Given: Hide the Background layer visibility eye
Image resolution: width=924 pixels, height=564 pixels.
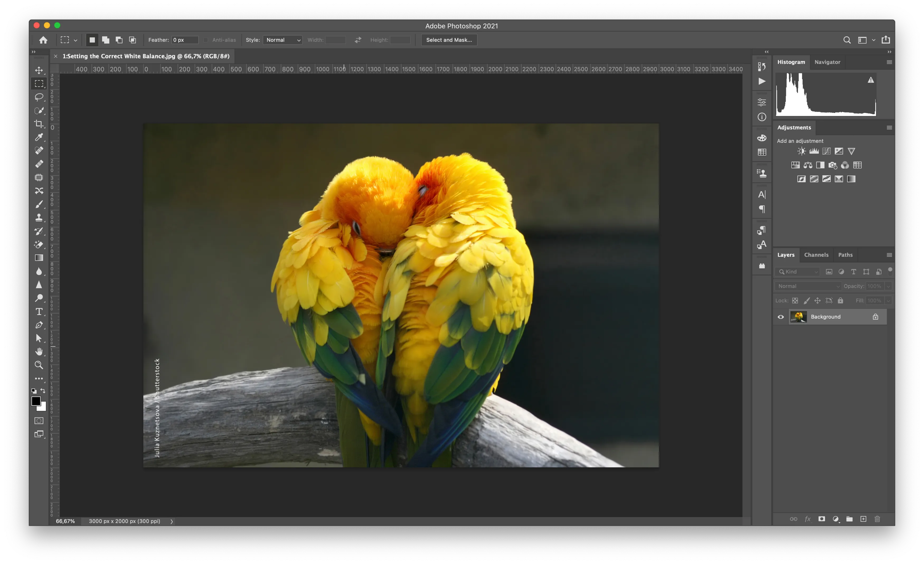Looking at the screenshot, I should point(781,317).
